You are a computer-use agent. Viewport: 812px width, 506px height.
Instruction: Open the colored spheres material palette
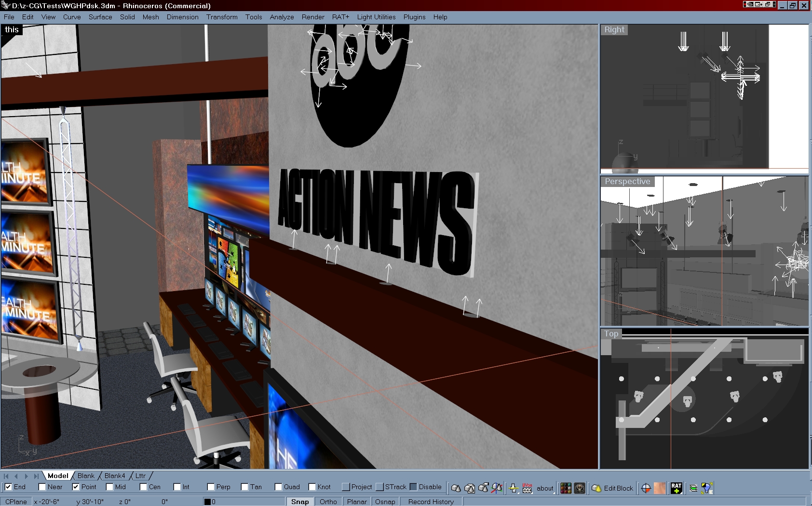(x=566, y=488)
